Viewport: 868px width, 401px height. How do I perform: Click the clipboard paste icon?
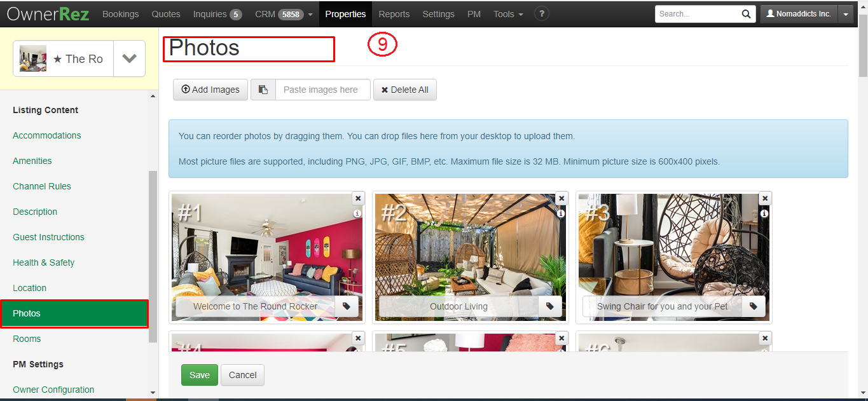[263, 90]
